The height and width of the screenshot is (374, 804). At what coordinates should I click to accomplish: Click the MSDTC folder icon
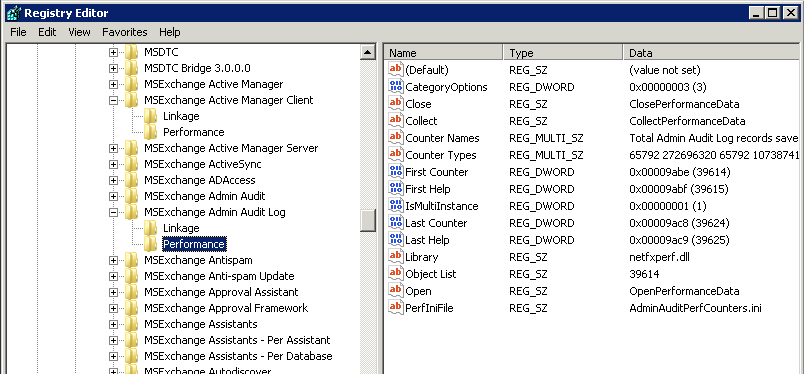(131, 52)
